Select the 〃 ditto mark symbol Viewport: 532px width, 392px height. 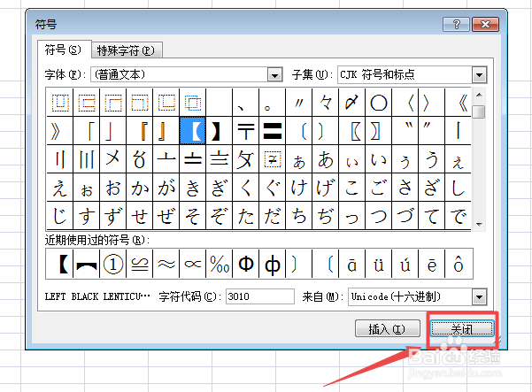point(299,103)
